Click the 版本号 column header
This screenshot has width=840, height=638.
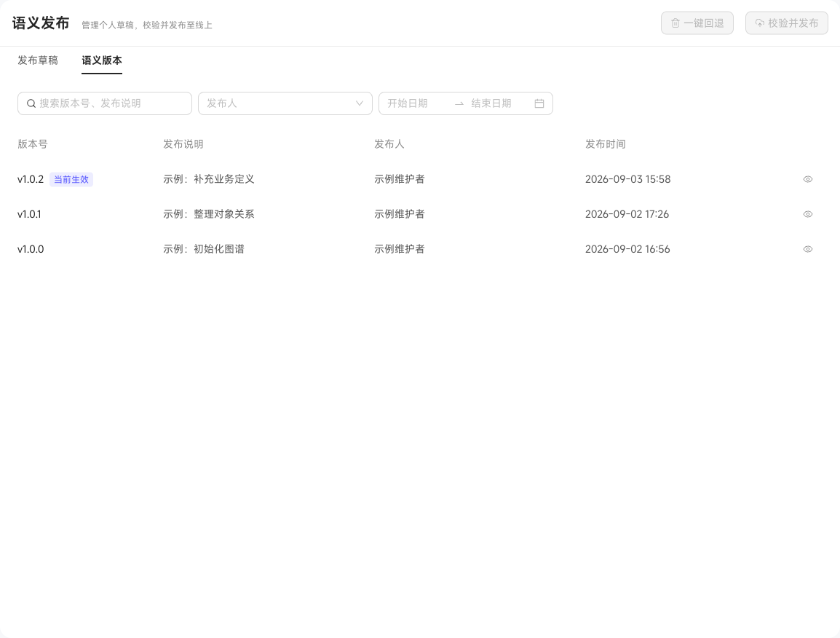[33, 143]
